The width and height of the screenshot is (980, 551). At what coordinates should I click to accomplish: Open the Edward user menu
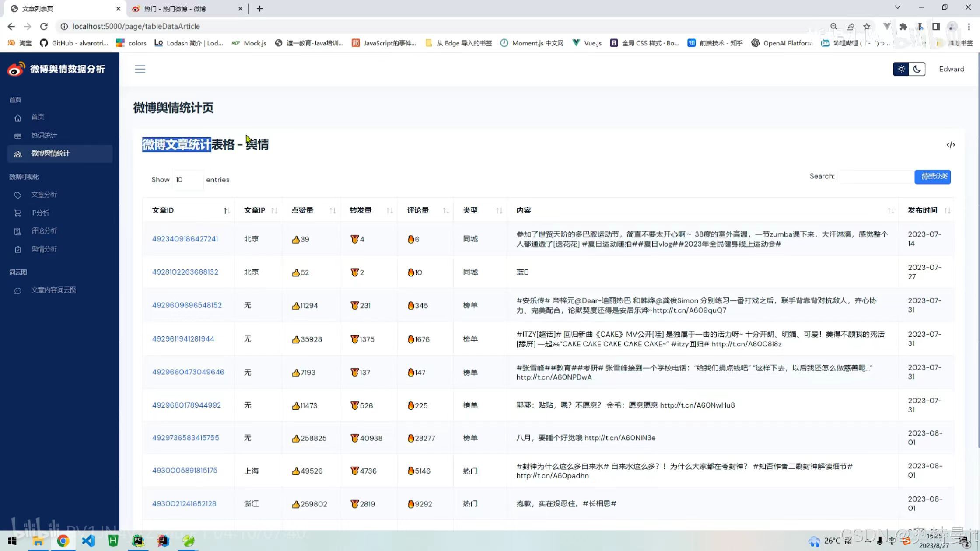951,69
